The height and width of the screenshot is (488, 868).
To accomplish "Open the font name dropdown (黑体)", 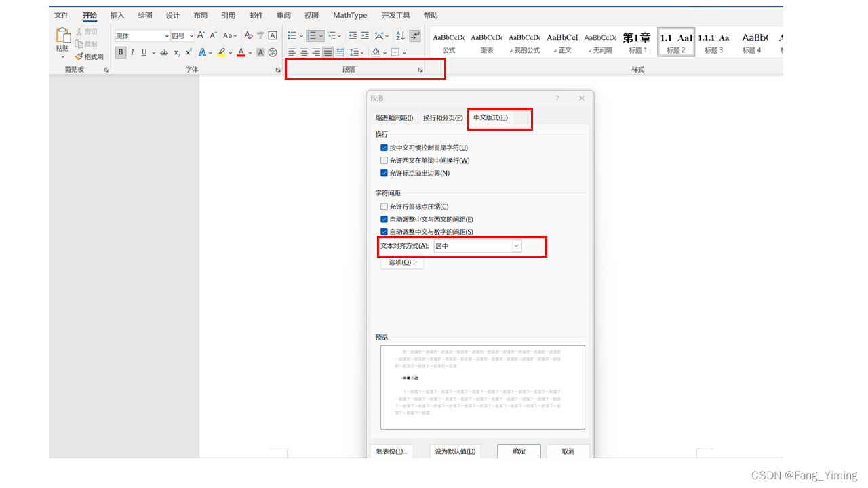I will point(167,36).
